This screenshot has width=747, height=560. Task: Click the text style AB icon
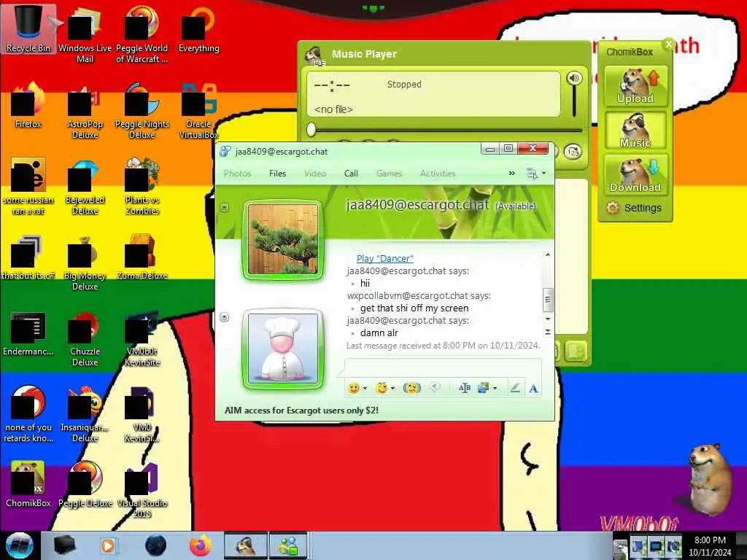[x=465, y=388]
